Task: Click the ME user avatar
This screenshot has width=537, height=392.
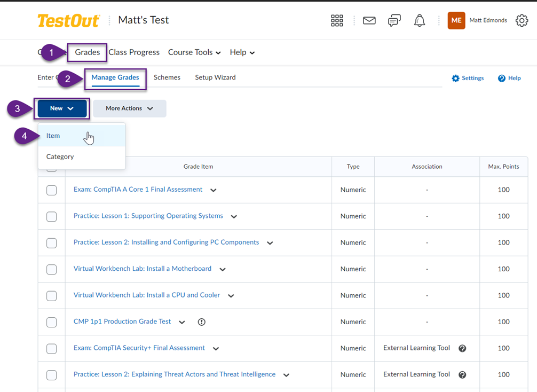Action: click(x=456, y=20)
